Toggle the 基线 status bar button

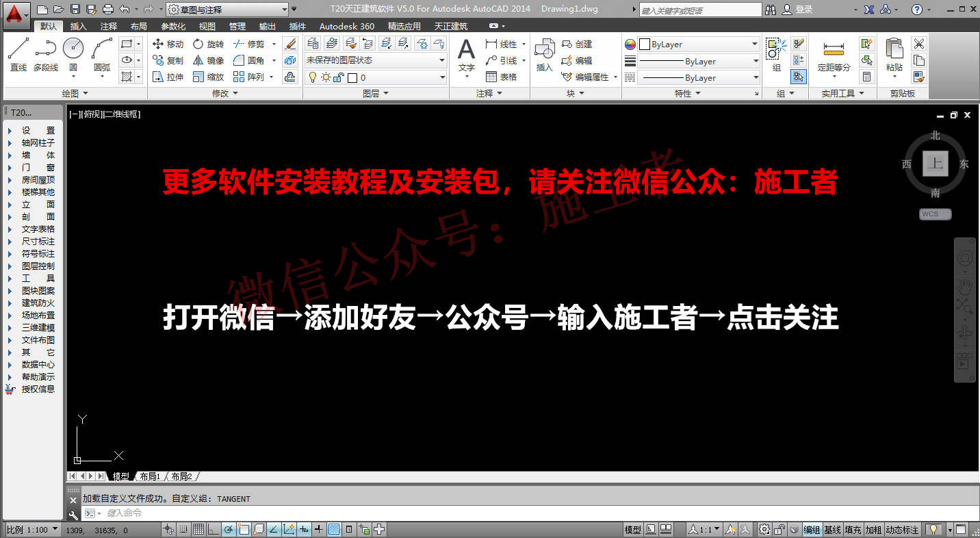point(832,530)
